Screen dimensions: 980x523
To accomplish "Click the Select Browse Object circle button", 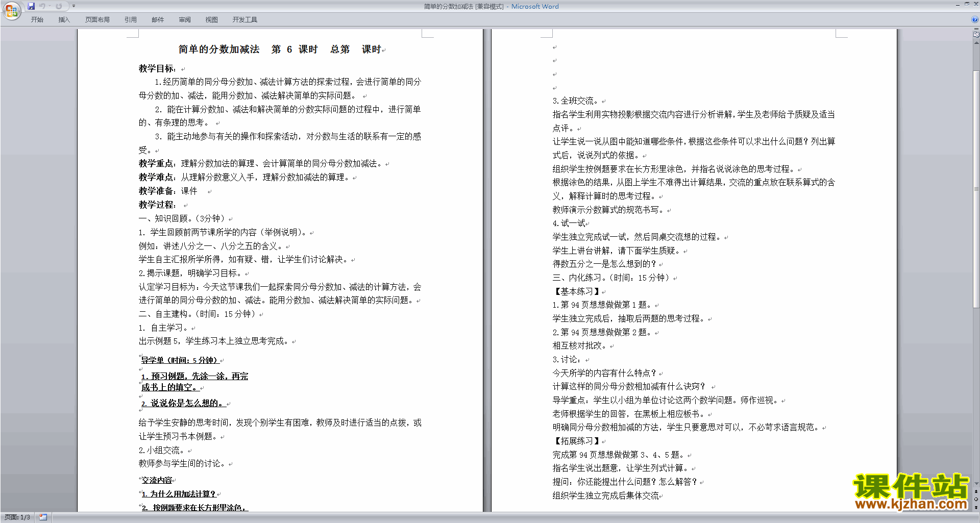I will coord(976,499).
